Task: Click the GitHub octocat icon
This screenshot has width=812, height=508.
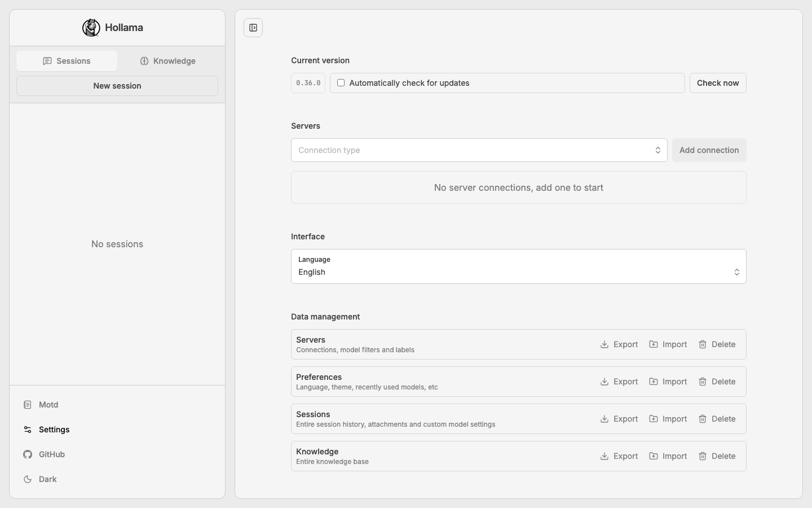Action: click(28, 454)
